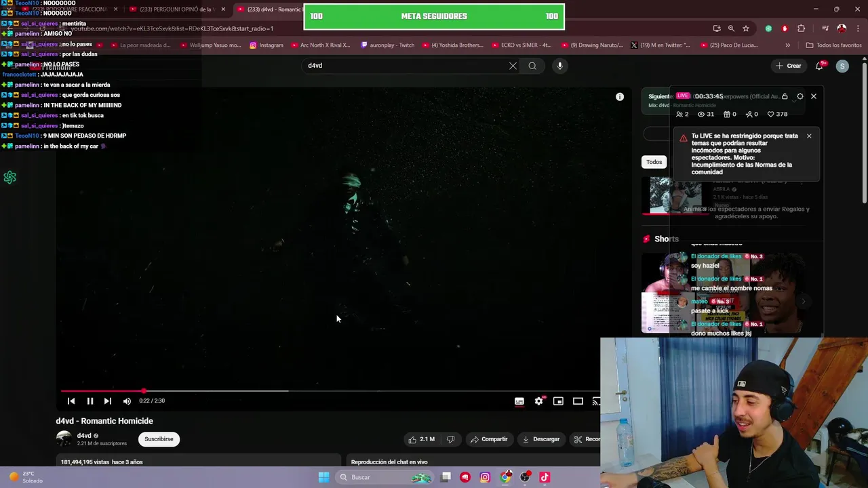Mute the YouTube player volume

[x=127, y=401]
